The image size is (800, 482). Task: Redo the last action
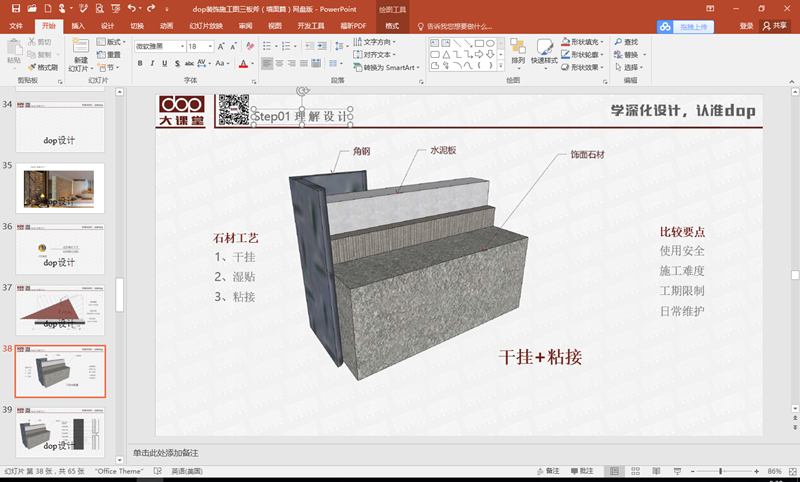tap(151, 9)
